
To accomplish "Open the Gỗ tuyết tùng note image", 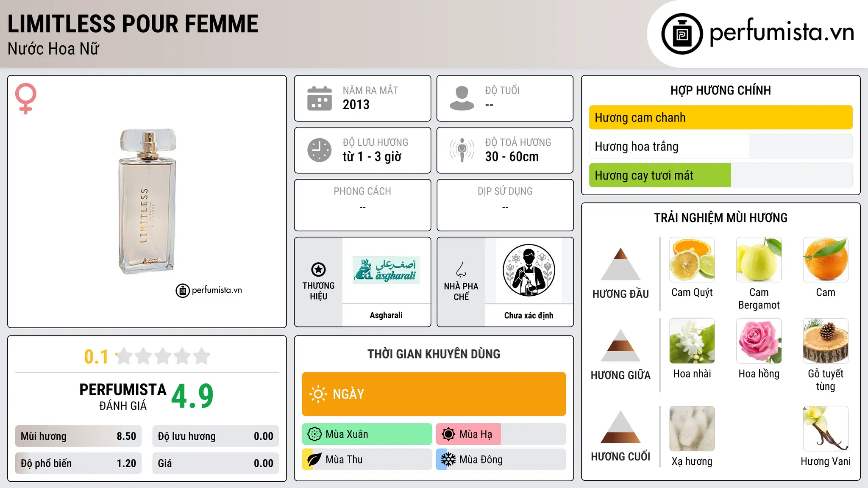I will tap(826, 341).
